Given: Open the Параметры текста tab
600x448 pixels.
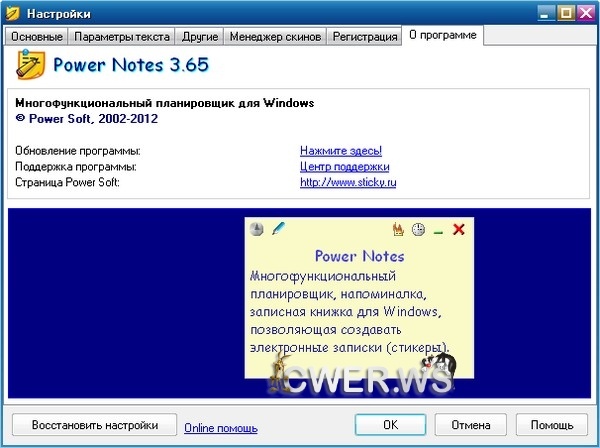Looking at the screenshot, I should [x=124, y=37].
